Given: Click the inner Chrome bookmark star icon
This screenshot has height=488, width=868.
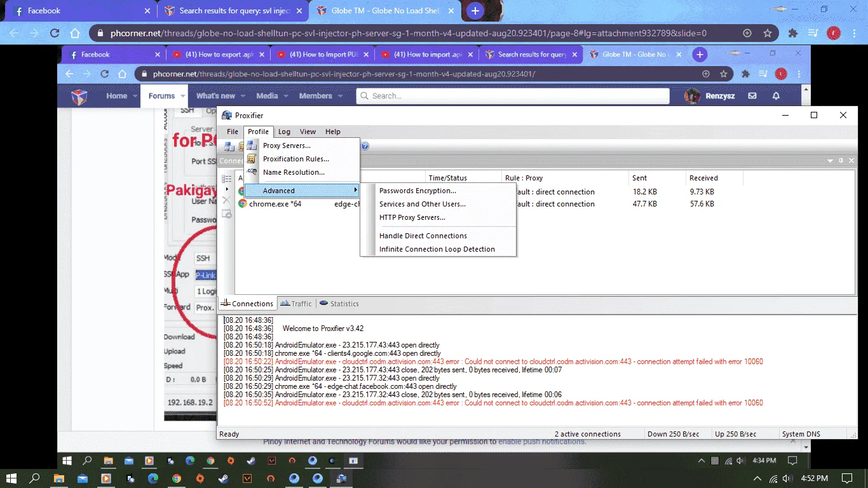Looking at the screenshot, I should (x=724, y=74).
